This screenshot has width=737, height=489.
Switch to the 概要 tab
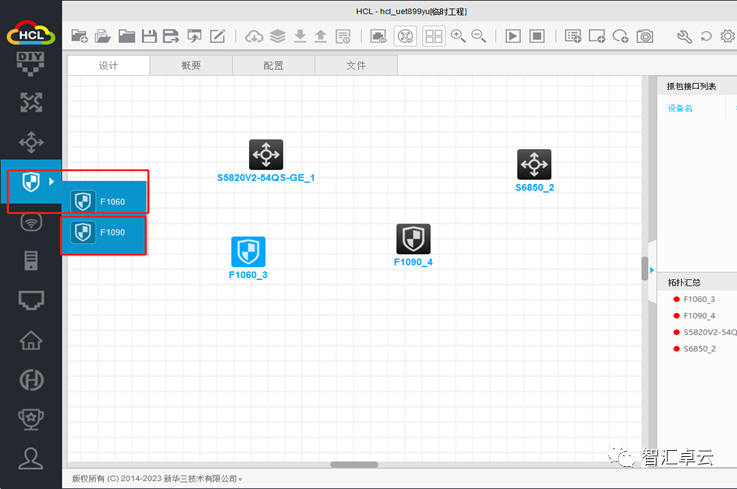[191, 65]
